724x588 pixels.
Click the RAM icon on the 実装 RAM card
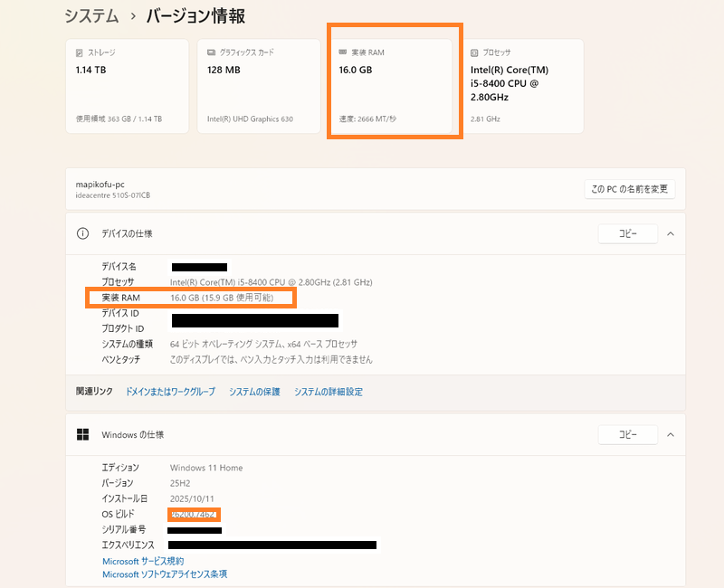point(342,52)
